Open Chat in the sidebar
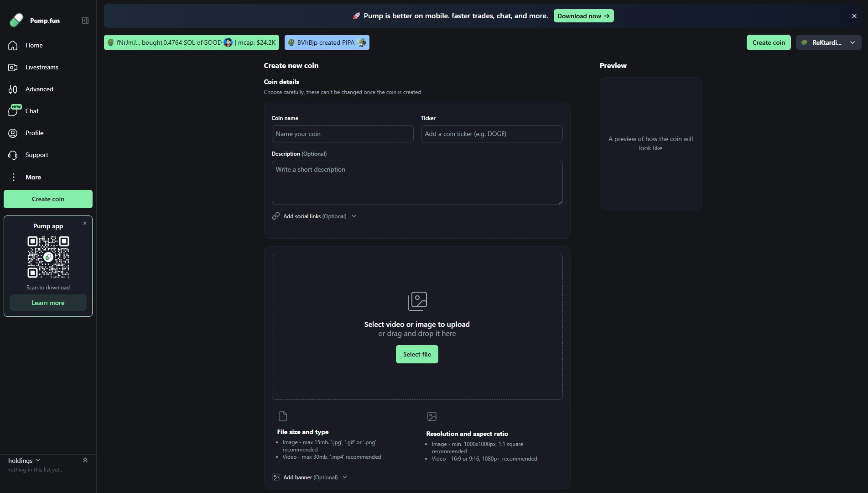 48,111
